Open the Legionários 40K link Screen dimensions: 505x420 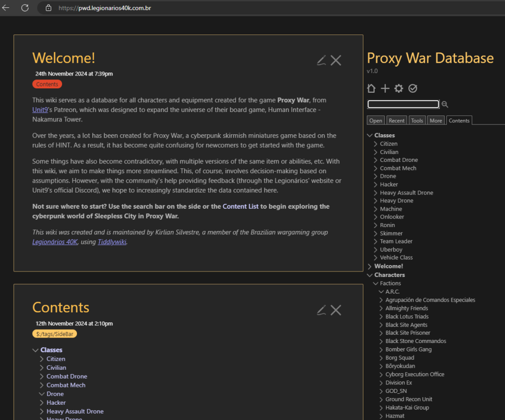point(55,242)
